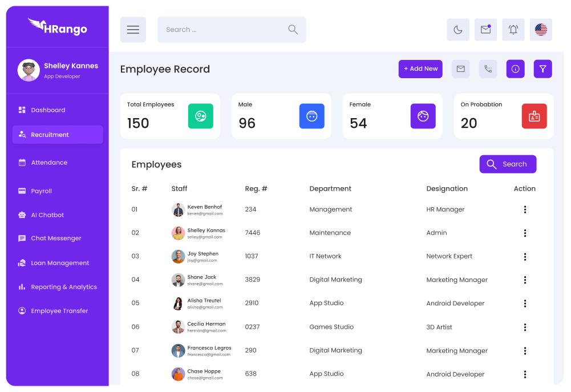The image size is (571, 392).
Task: Expand action options for Shane Jack row
Action: pos(525,280)
